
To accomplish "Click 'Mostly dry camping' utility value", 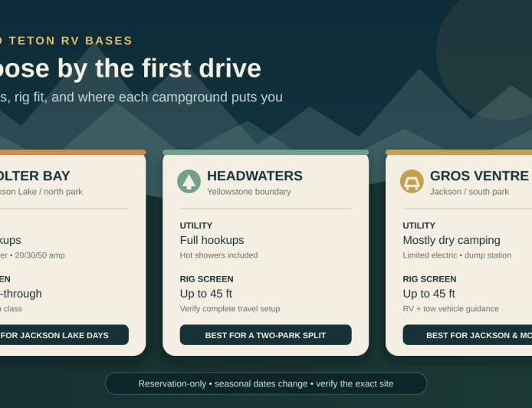I will [452, 240].
